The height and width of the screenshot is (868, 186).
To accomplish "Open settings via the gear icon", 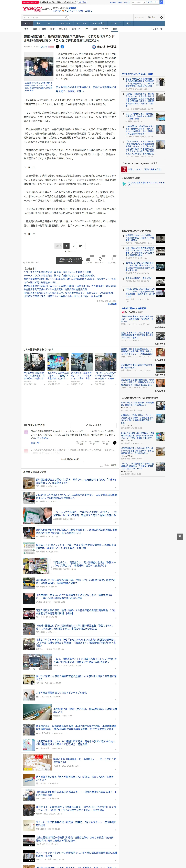I will click(161, 18).
